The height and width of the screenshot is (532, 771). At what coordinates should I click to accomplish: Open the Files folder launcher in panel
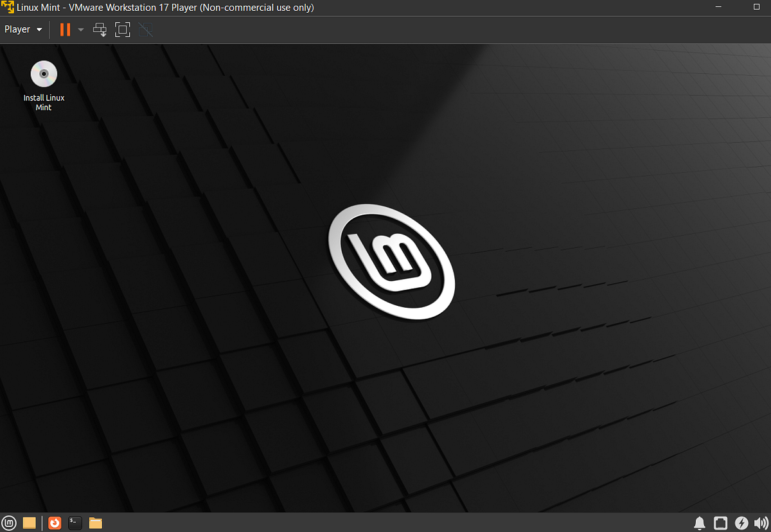pyautogui.click(x=96, y=522)
